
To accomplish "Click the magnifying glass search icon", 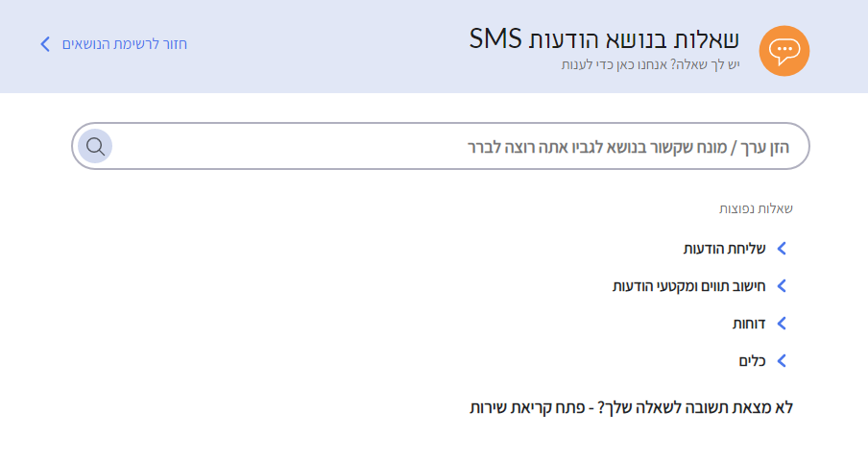I will (95, 146).
